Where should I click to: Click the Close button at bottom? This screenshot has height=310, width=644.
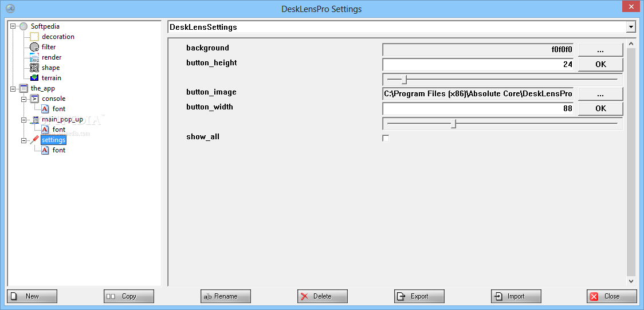point(612,296)
